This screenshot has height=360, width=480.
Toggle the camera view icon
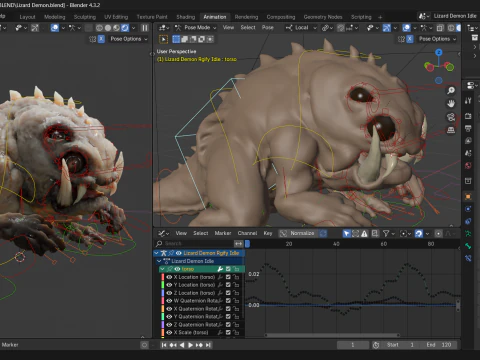click(451, 117)
